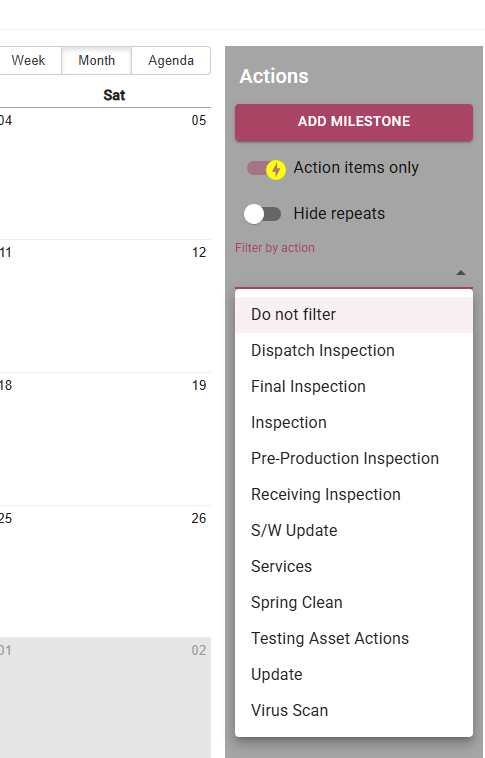
Task: Click the ADD MILESTONE button
Action: 354,122
